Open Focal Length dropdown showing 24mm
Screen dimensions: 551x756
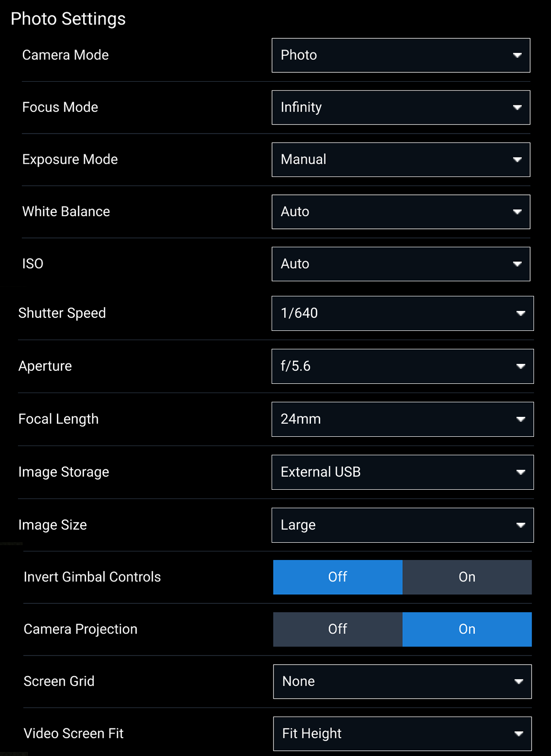(x=402, y=419)
